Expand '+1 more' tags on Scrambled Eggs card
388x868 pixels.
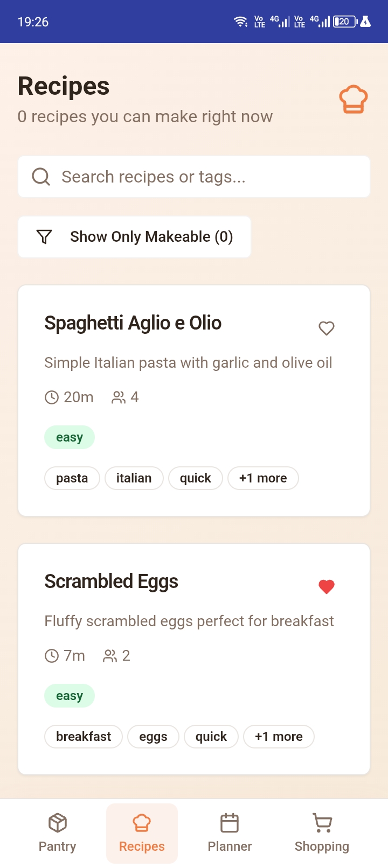pos(279,737)
